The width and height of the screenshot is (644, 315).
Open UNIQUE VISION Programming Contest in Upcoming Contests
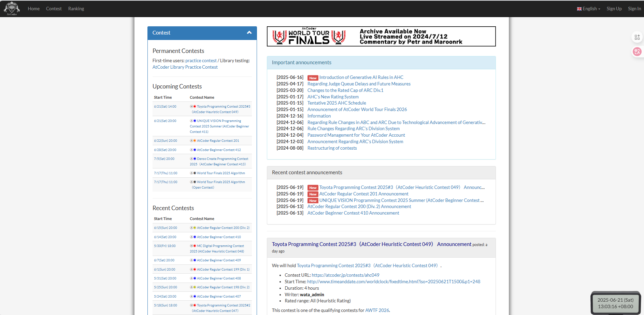(x=219, y=126)
